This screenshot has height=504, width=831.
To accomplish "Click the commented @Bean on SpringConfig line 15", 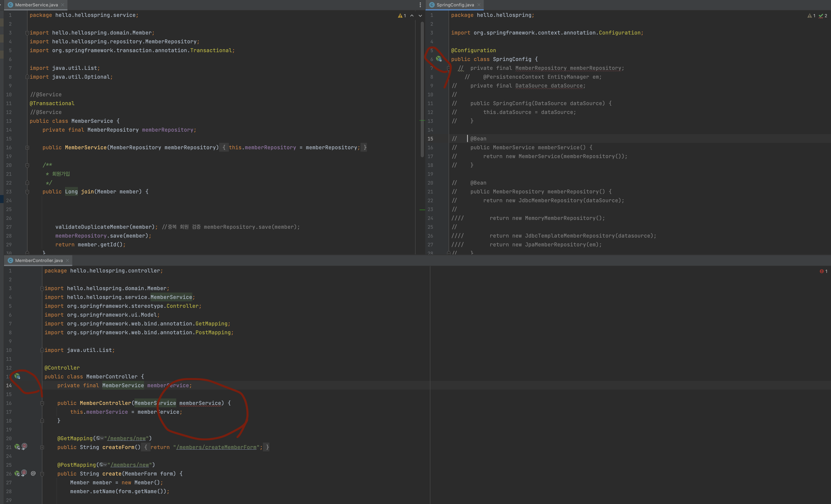I will pyautogui.click(x=478, y=139).
